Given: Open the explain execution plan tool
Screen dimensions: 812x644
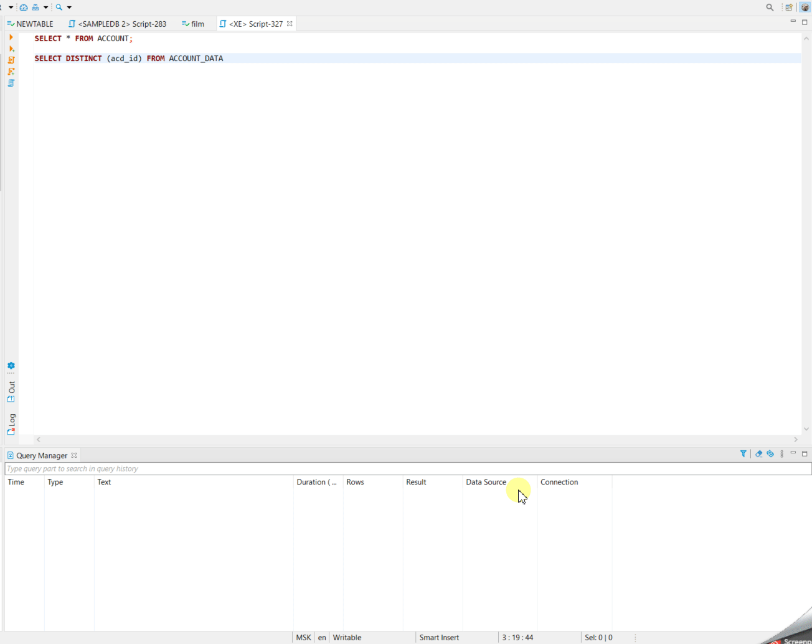Looking at the screenshot, I should pos(11,82).
